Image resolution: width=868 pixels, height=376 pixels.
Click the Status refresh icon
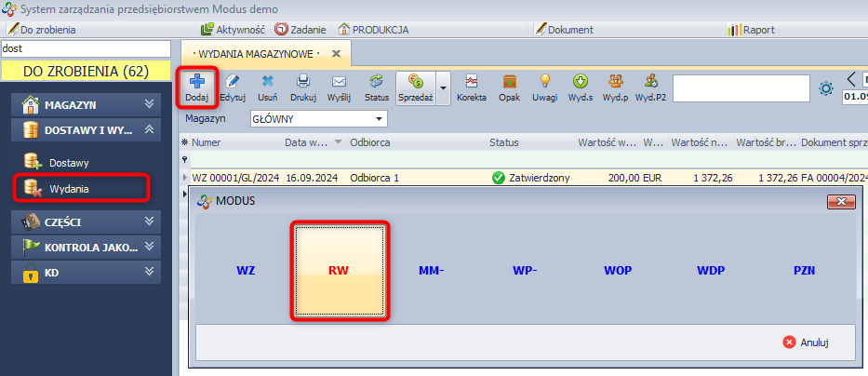pos(377,81)
